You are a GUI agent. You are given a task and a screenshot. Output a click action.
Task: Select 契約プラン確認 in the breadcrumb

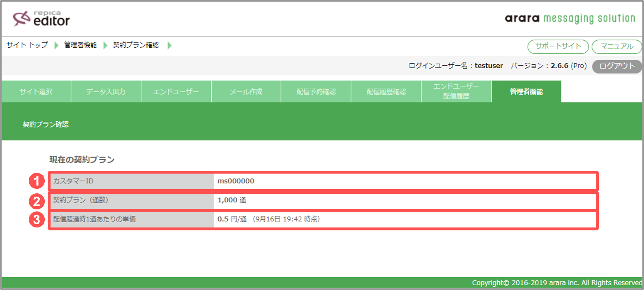point(136,45)
